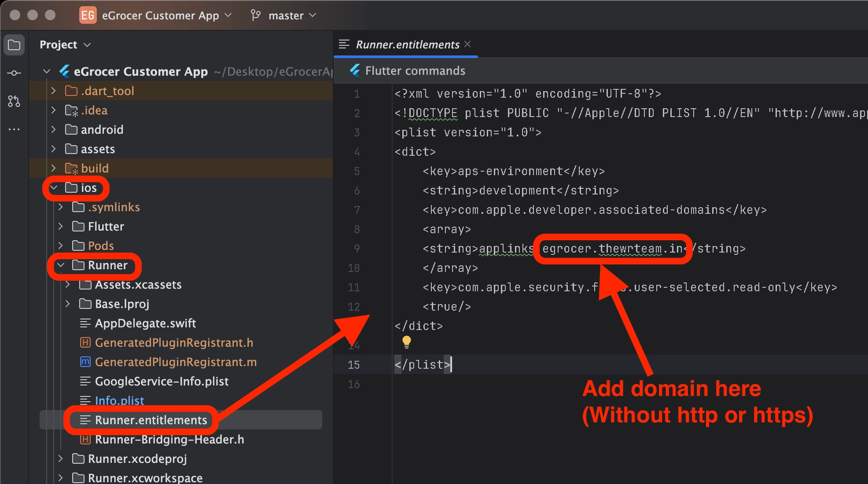Expand the .dart_tool folder

click(54, 91)
